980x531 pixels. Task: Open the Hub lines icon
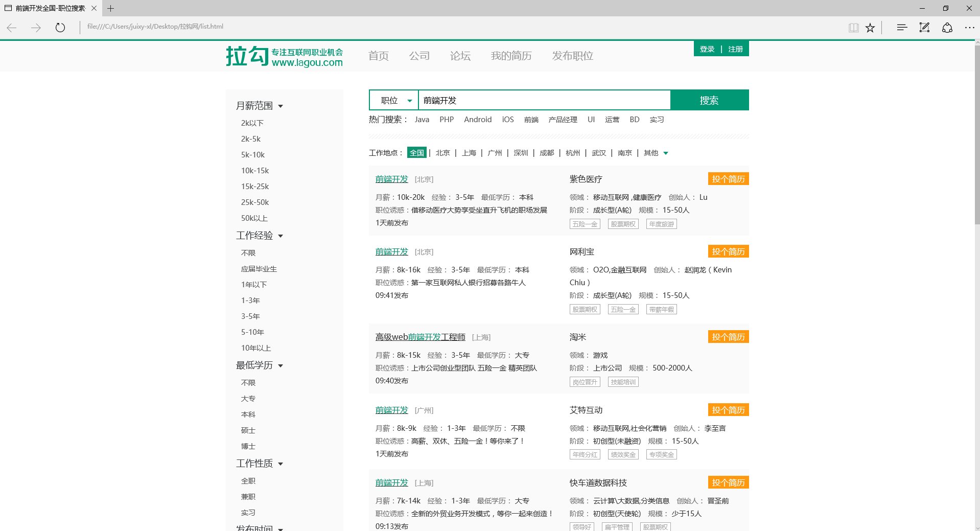902,28
